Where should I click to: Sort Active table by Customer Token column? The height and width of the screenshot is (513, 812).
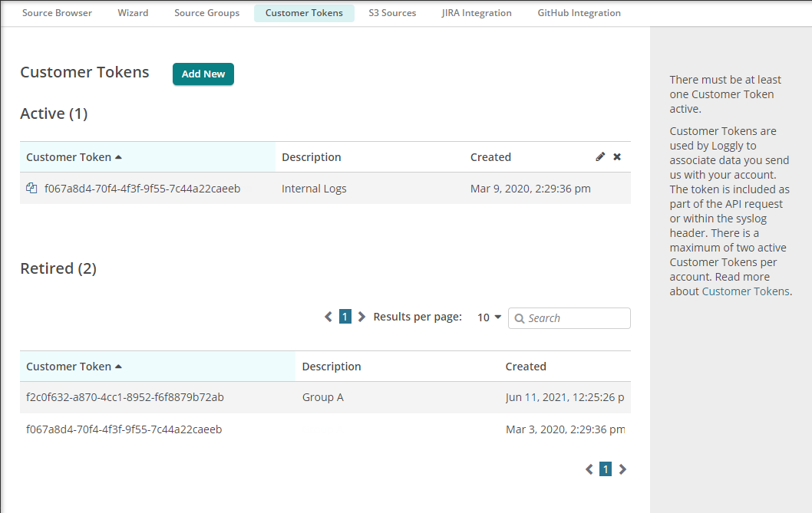[74, 157]
